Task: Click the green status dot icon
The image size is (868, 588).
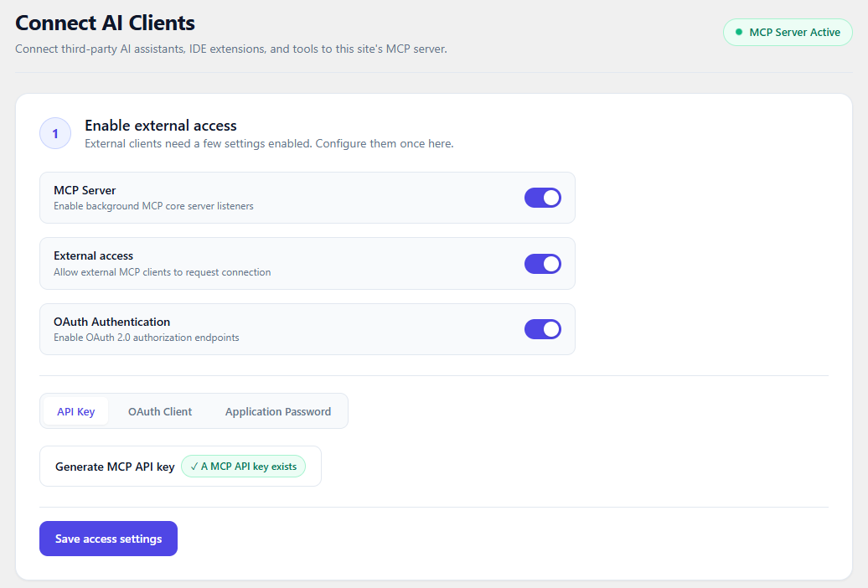Action: 738,32
